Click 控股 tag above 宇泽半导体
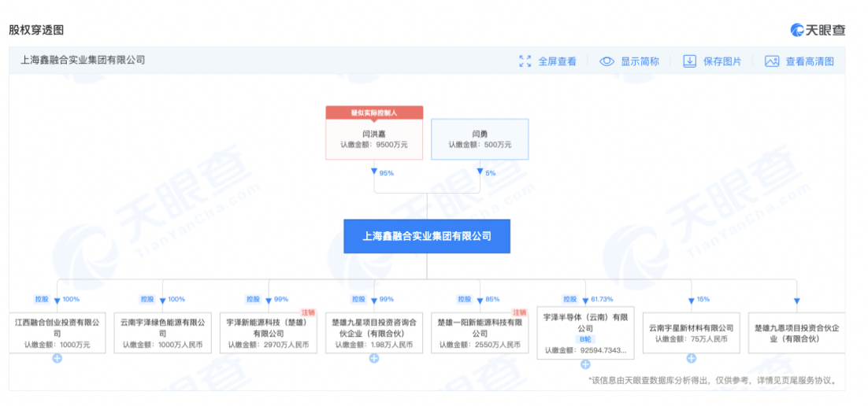Image resolution: width=868 pixels, height=406 pixels. click(570, 299)
